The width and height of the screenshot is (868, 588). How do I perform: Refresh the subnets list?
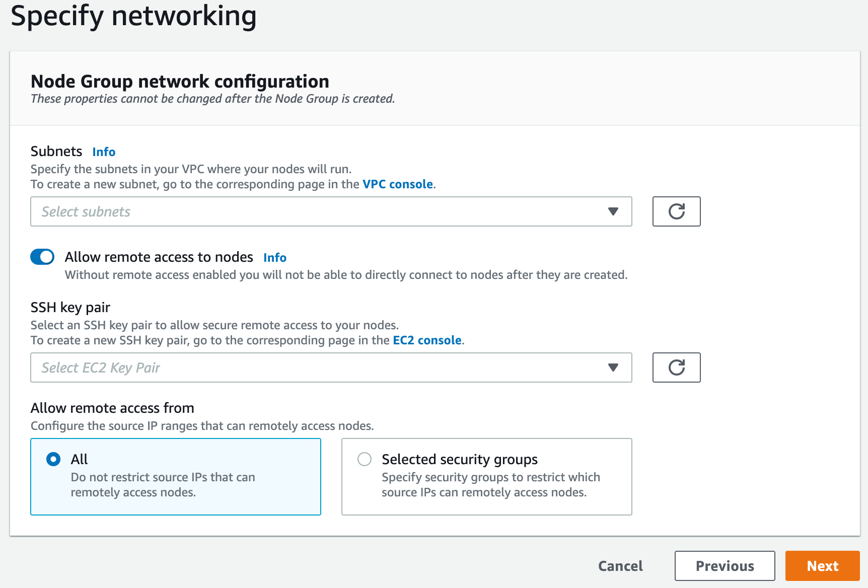[676, 211]
